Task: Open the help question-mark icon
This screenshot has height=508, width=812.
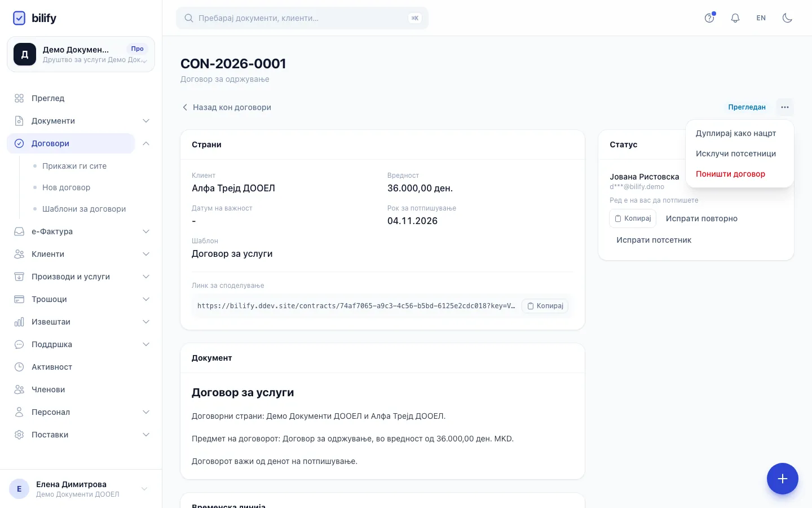Action: (709, 18)
